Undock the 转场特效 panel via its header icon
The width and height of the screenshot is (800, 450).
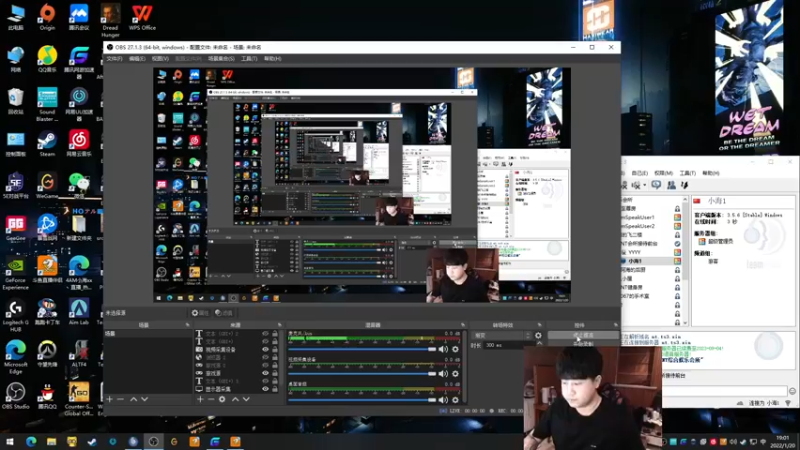pyautogui.click(x=539, y=325)
